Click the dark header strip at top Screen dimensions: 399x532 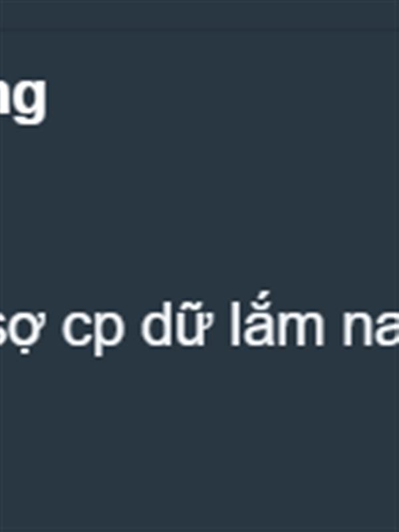pyautogui.click(x=199, y=13)
